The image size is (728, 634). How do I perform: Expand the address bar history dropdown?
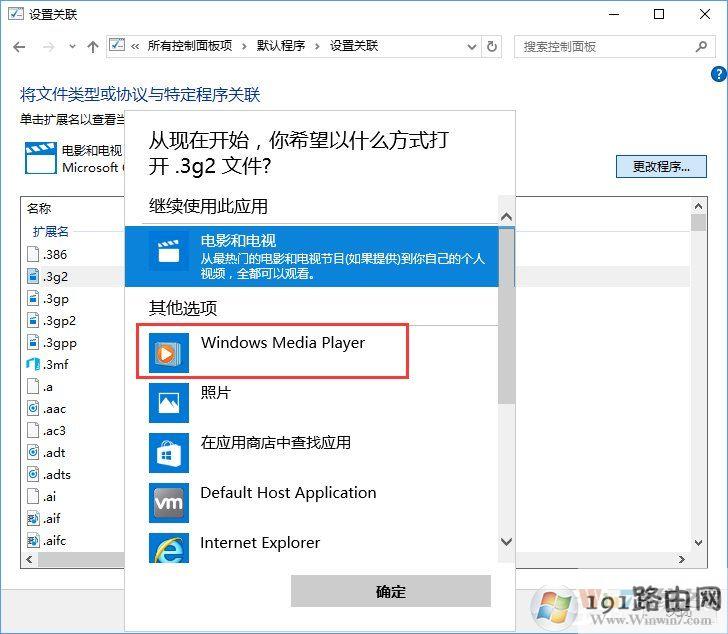[472, 47]
